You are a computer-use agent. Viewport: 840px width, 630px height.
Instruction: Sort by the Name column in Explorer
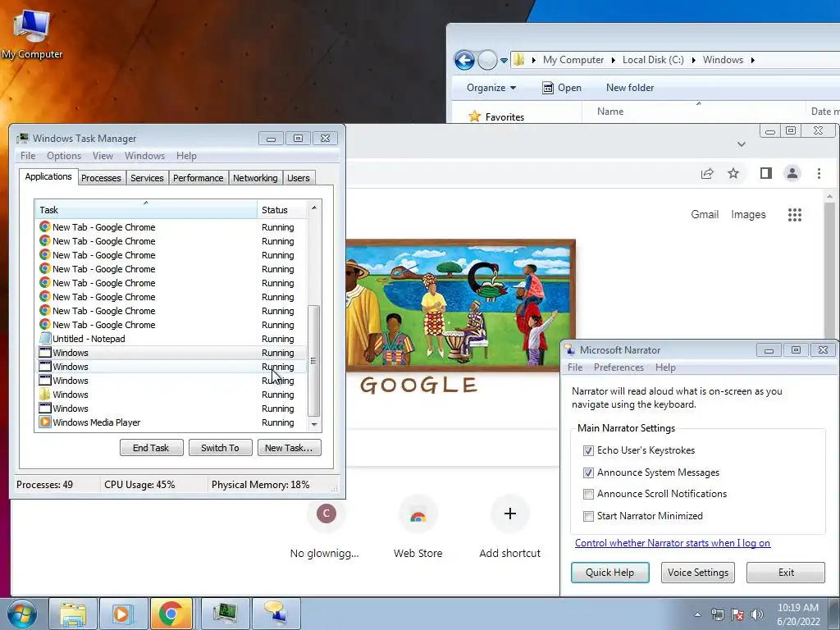point(610,112)
